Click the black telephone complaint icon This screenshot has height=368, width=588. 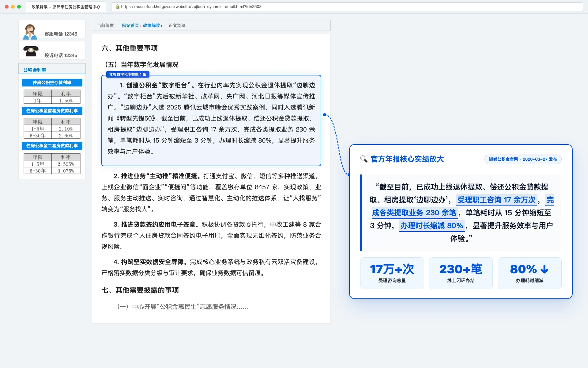[31, 51]
